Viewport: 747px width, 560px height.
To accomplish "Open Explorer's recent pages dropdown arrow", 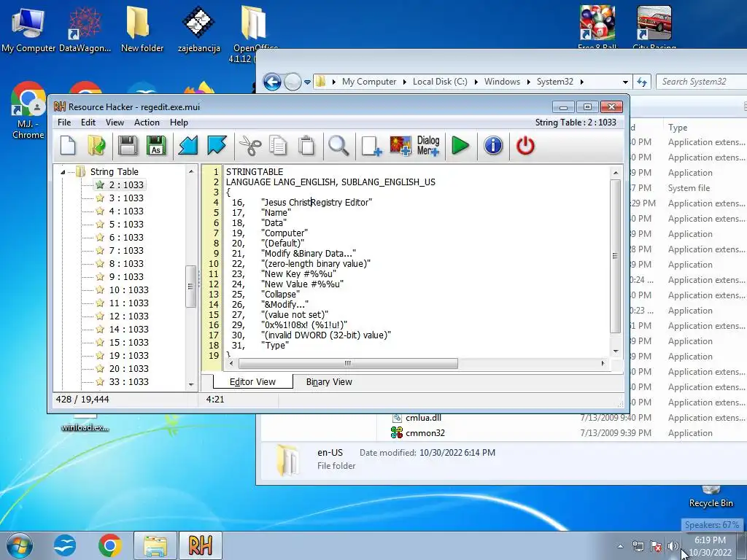I will (x=307, y=82).
